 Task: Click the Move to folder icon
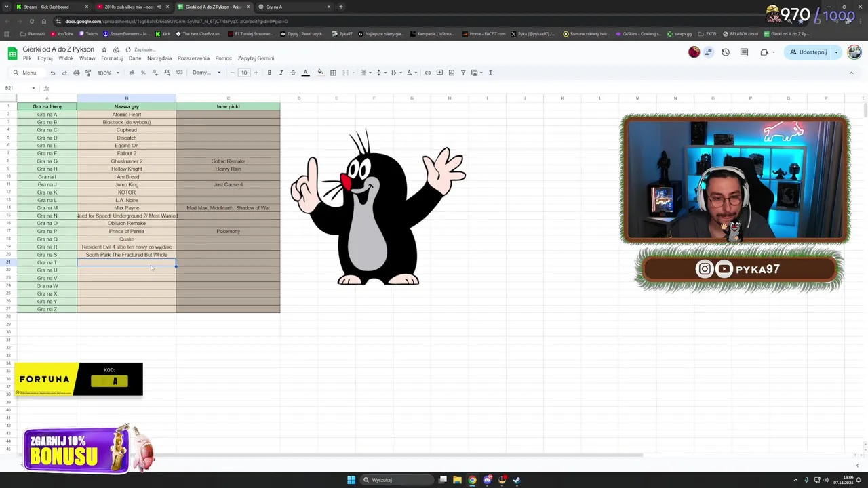pos(116,49)
